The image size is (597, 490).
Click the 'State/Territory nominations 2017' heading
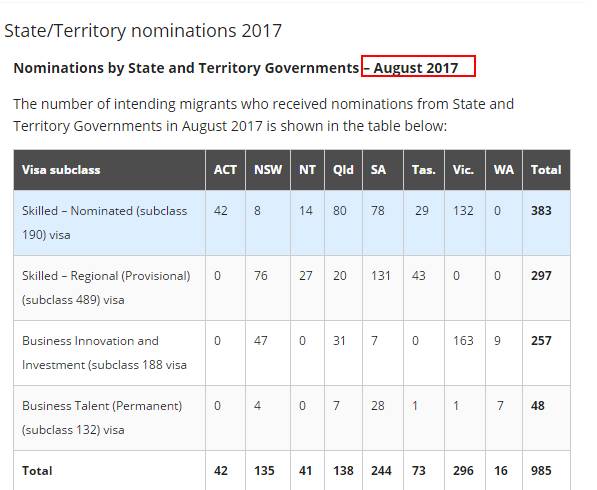click(143, 31)
